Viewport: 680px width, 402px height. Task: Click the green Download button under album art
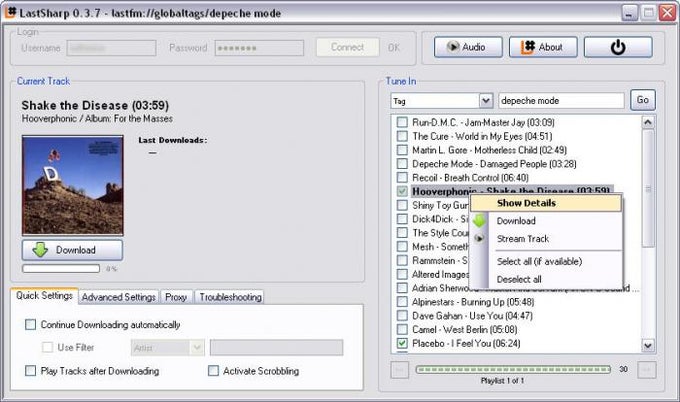pyautogui.click(x=72, y=250)
